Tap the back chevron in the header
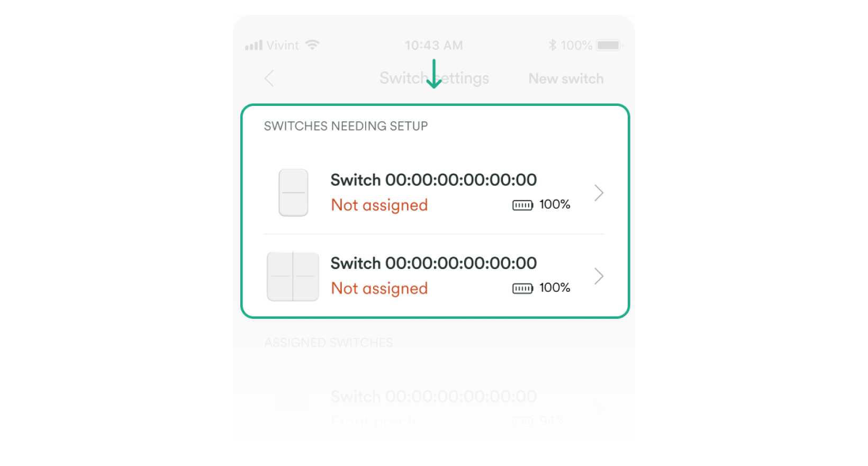The image size is (868, 466). pos(269,78)
